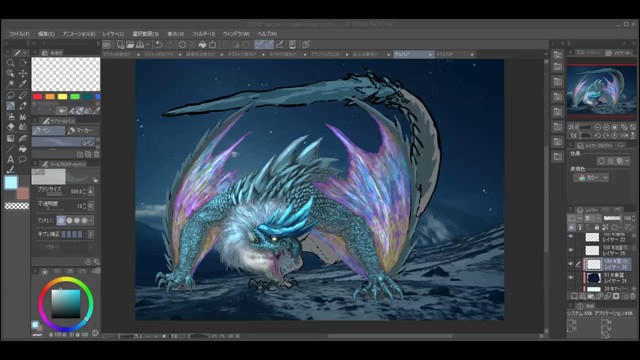The image size is (640, 360).
Task: Select the Zoom magnifier tool
Action: click(11, 63)
